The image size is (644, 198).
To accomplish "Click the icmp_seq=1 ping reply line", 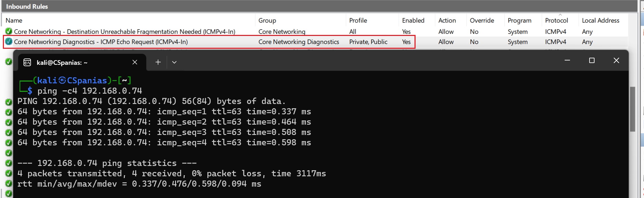I will [x=164, y=111].
